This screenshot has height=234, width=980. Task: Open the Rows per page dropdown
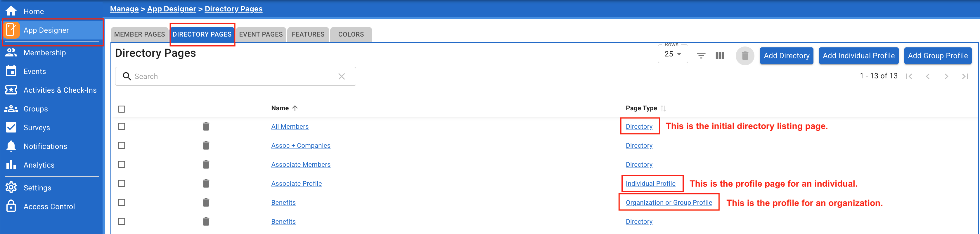(673, 54)
